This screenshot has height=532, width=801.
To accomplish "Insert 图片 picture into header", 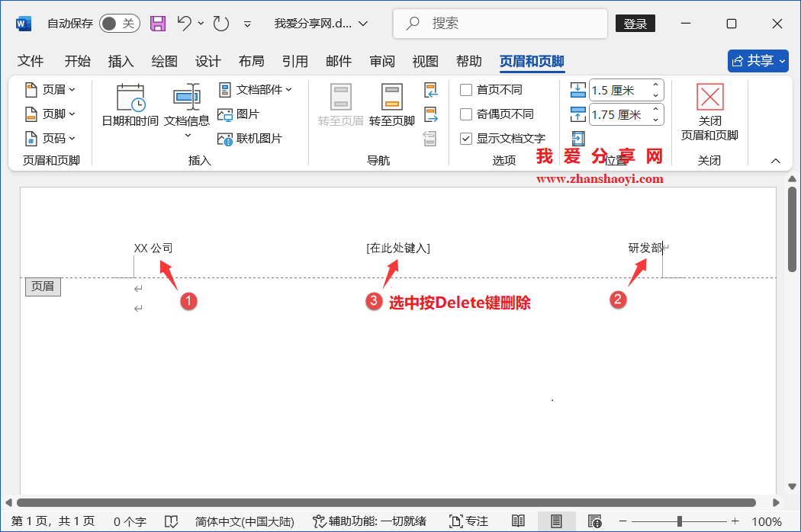I will [239, 114].
